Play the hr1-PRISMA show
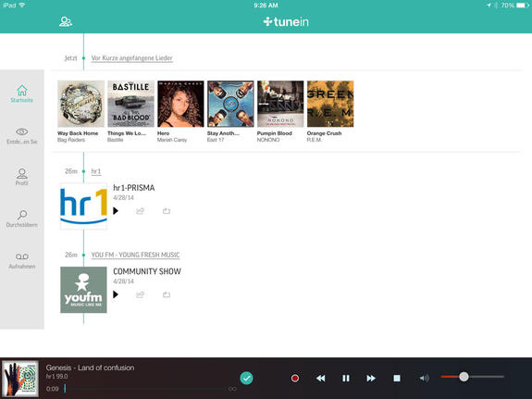The height and width of the screenshot is (399, 532). 116,211
